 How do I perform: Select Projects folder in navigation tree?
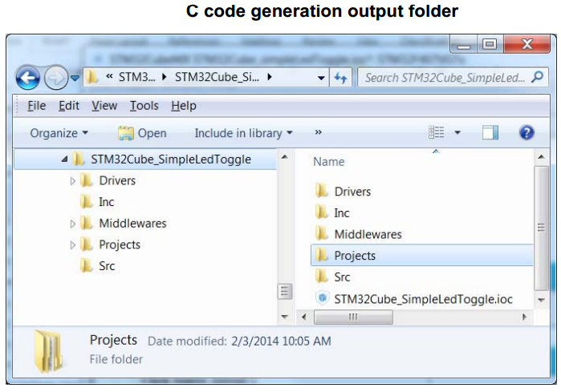(x=120, y=244)
